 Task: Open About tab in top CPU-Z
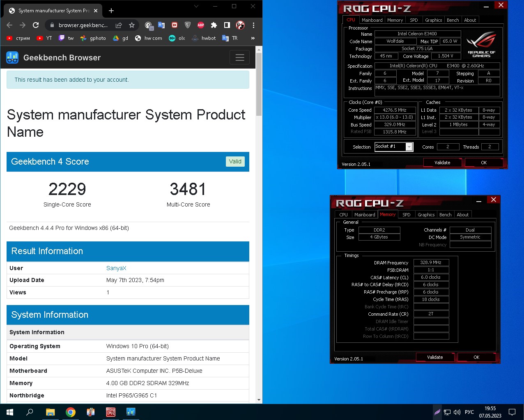click(470, 20)
